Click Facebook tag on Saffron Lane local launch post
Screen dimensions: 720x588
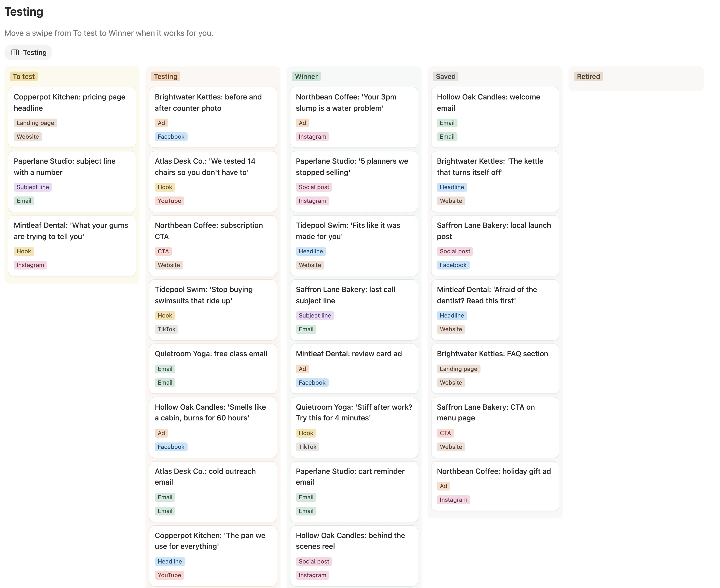(453, 265)
